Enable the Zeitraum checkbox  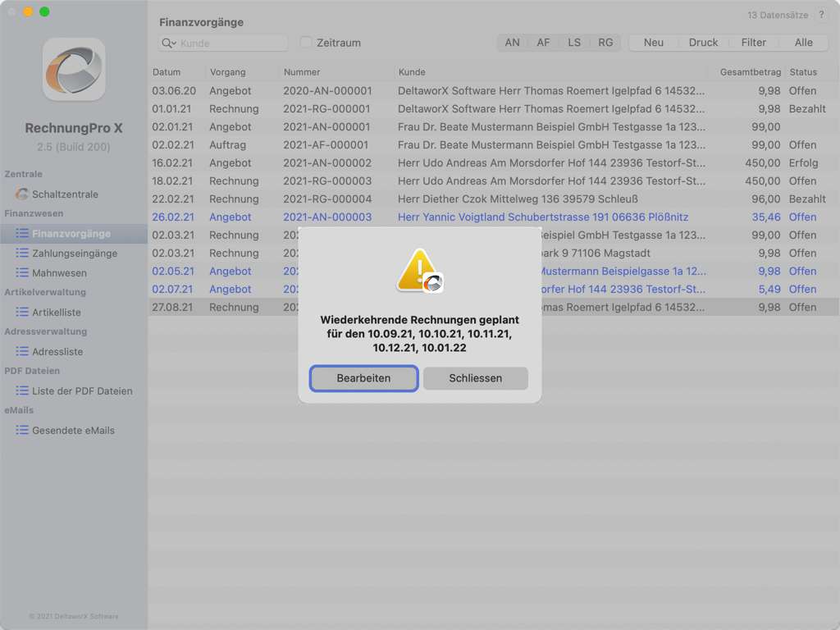pos(306,43)
